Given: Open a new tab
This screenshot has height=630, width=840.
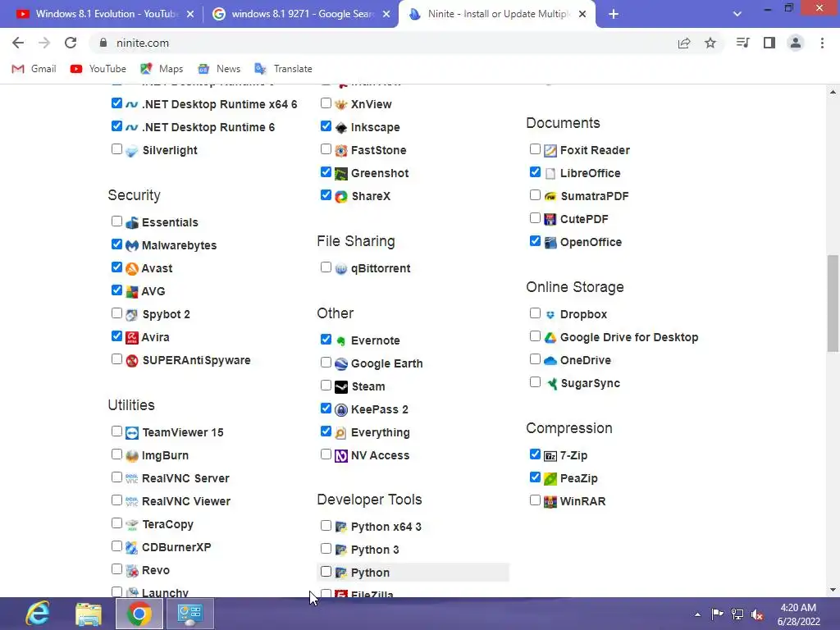Looking at the screenshot, I should click(614, 15).
